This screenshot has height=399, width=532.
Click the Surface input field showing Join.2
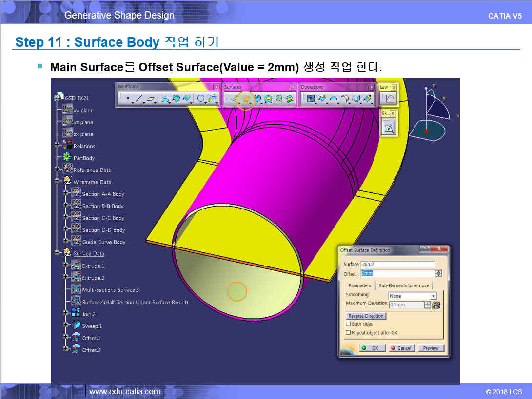tap(397, 264)
